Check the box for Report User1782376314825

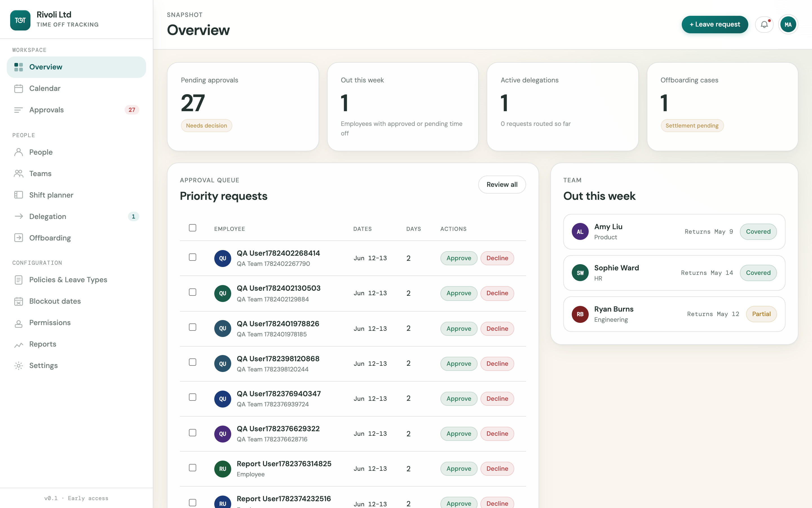[193, 467]
